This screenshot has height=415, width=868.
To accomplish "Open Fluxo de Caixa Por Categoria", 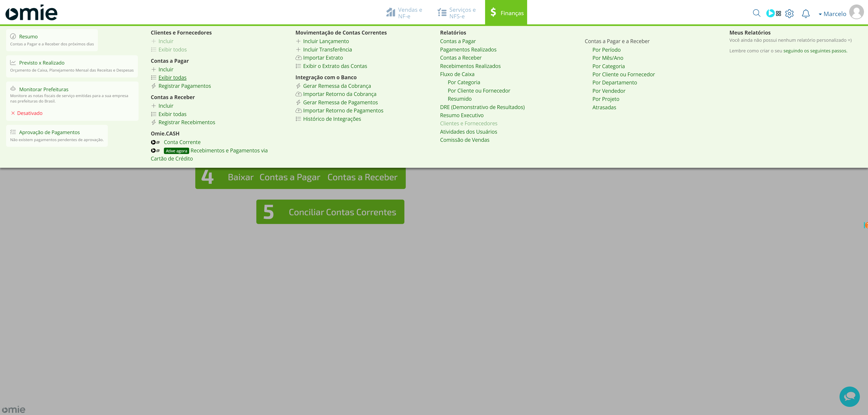I will (x=464, y=82).
